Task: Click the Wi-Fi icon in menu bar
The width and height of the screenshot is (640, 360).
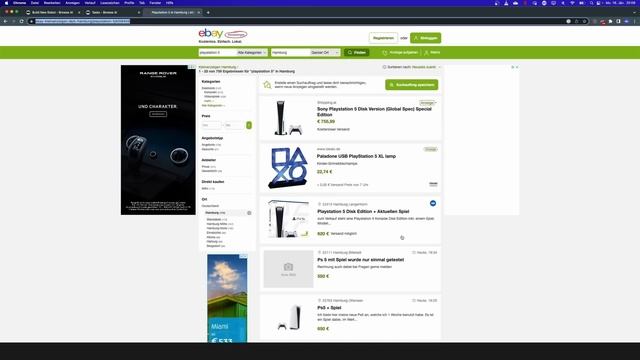Action: [572, 3]
